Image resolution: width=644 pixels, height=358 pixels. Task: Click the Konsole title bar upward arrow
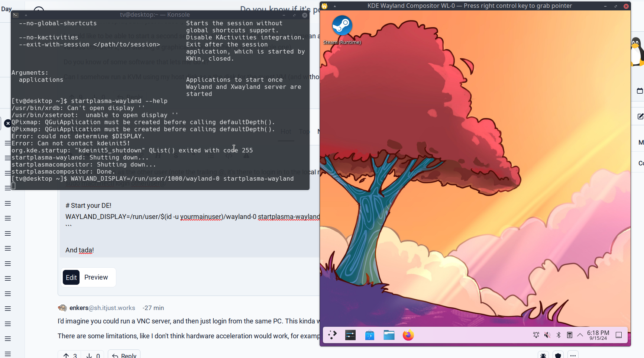(x=26, y=15)
